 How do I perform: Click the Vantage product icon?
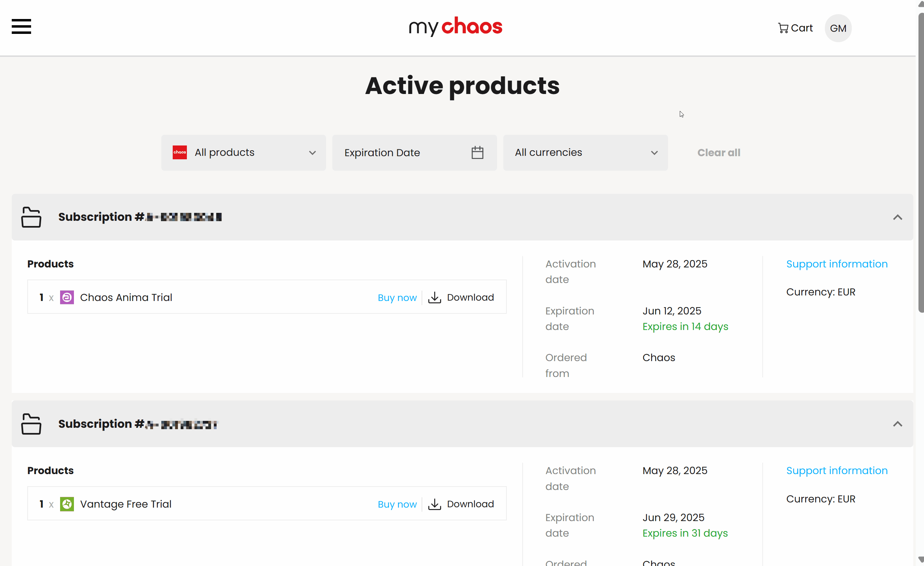(67, 504)
